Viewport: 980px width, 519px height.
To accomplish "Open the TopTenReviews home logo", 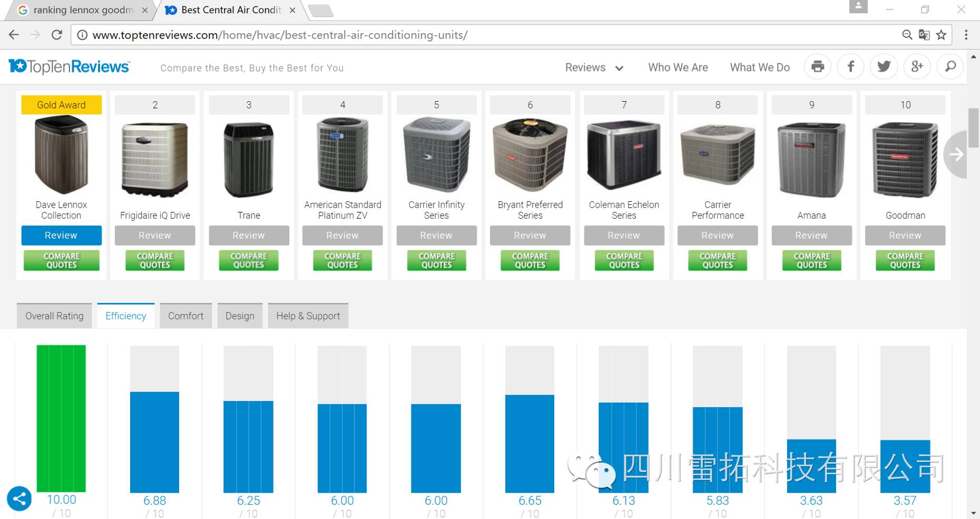I will click(69, 67).
